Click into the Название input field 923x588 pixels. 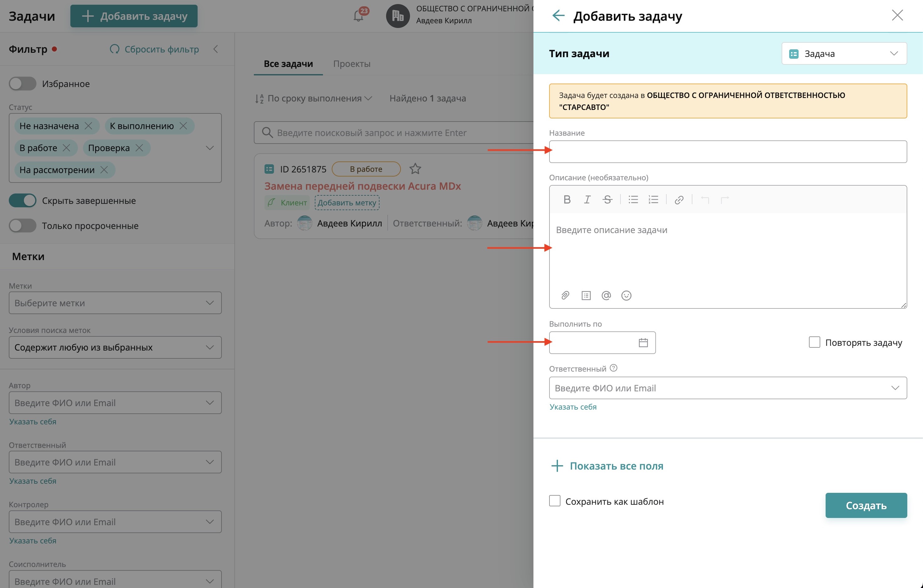coord(728,152)
